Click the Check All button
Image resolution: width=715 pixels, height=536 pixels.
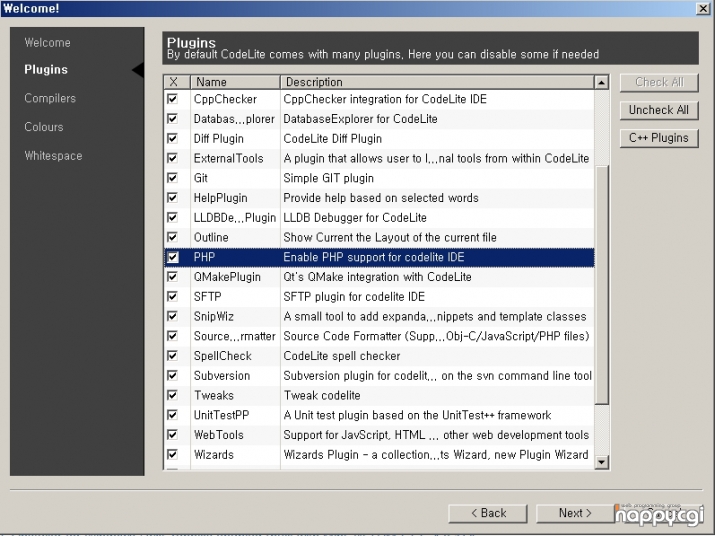[x=659, y=82]
